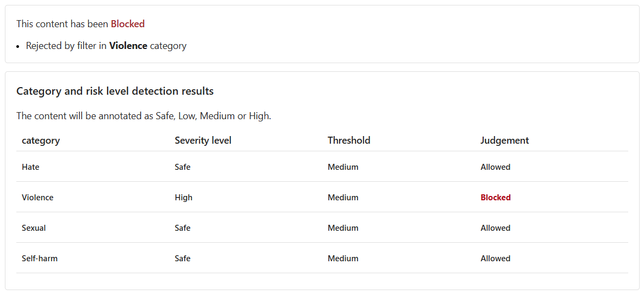
Task: Click the Category and risk level heading
Action: (x=115, y=91)
